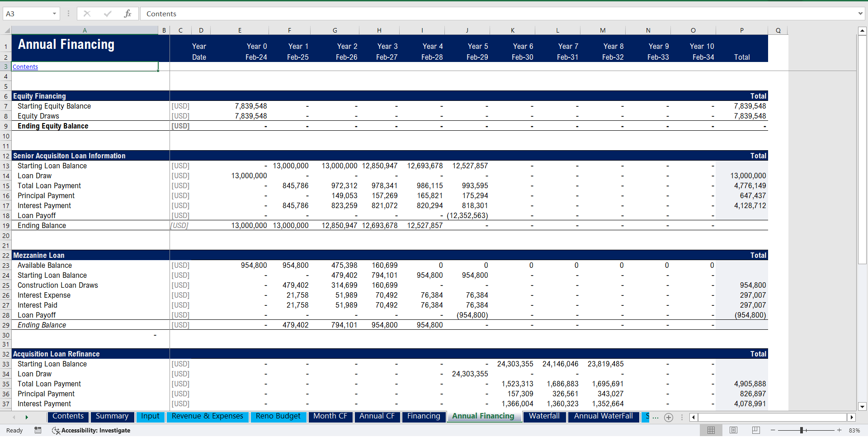This screenshot has width=868, height=437.
Task: Click the Select All corner triangle
Action: (x=7, y=30)
